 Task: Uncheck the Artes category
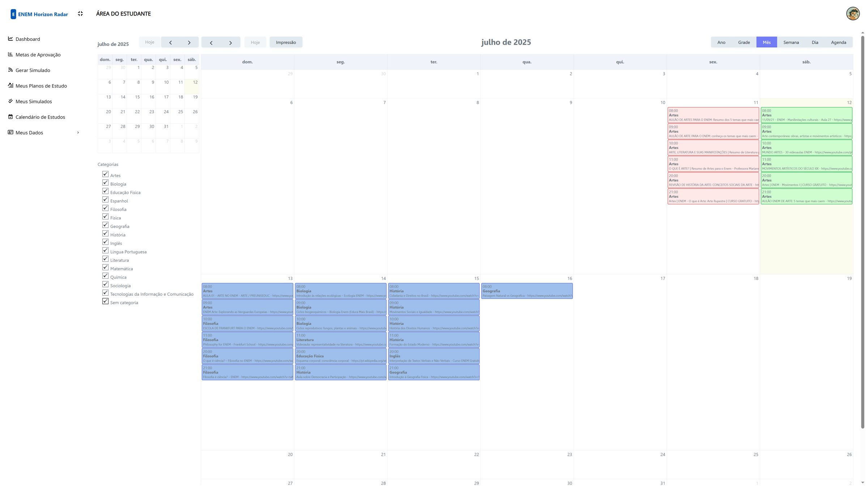point(105,174)
